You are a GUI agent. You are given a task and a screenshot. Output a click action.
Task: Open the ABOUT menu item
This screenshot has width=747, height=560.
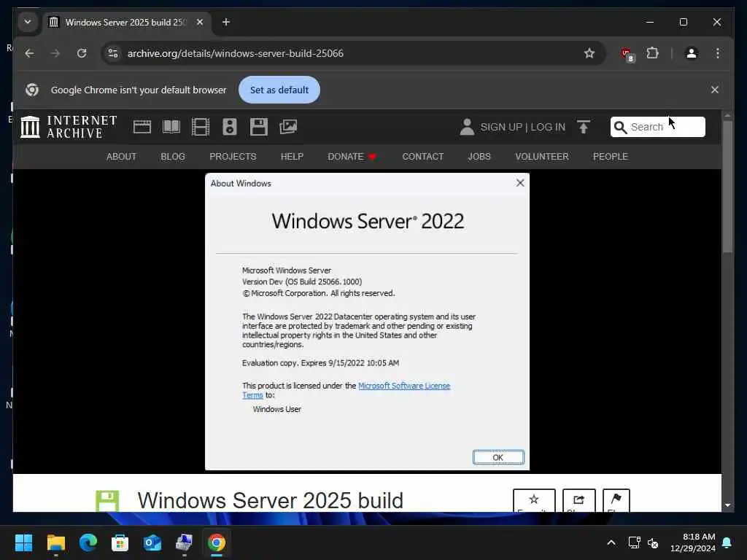pos(122,157)
